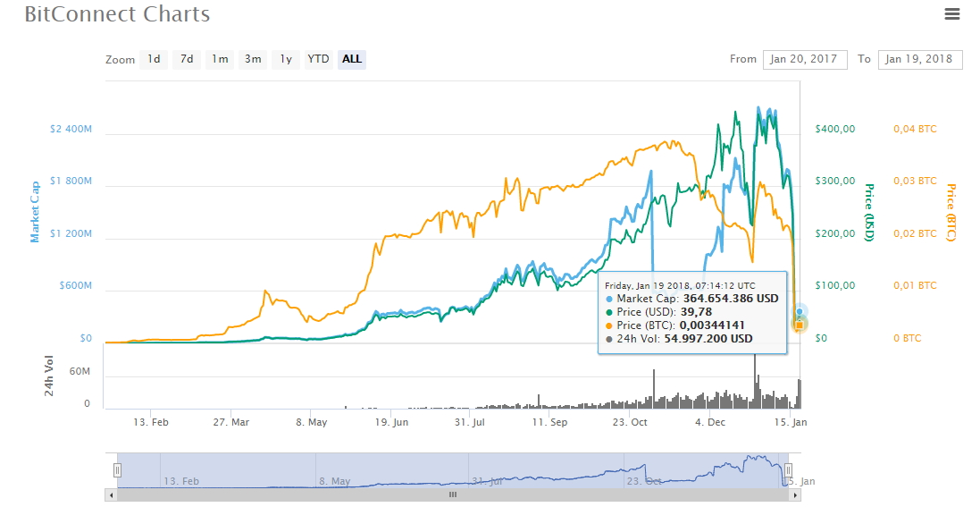Click the $300,00 price axis label

coord(835,181)
